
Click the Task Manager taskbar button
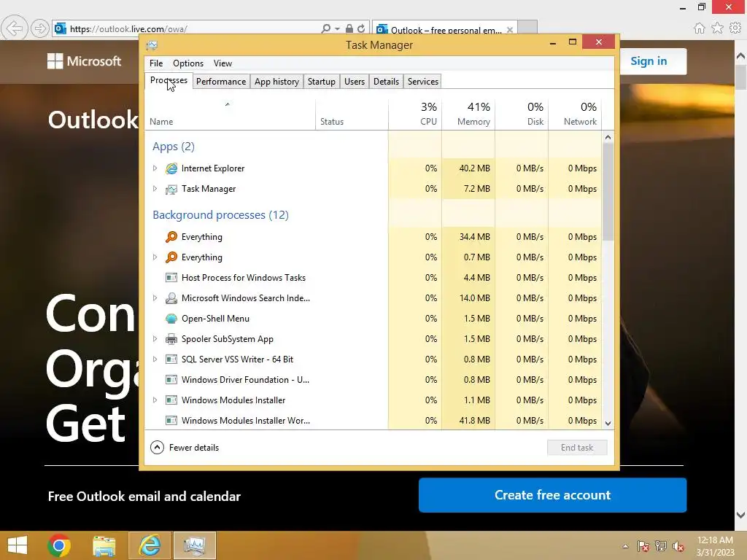pyautogui.click(x=194, y=545)
